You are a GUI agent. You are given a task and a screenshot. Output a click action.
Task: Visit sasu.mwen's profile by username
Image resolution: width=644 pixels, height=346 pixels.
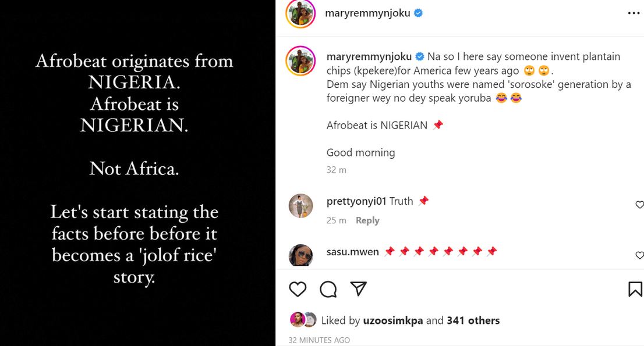(353, 252)
